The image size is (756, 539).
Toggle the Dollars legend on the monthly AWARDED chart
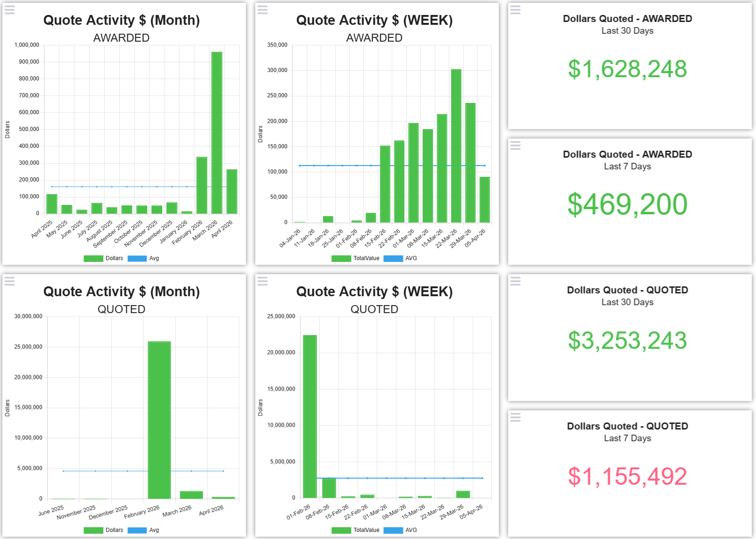pyautogui.click(x=103, y=258)
